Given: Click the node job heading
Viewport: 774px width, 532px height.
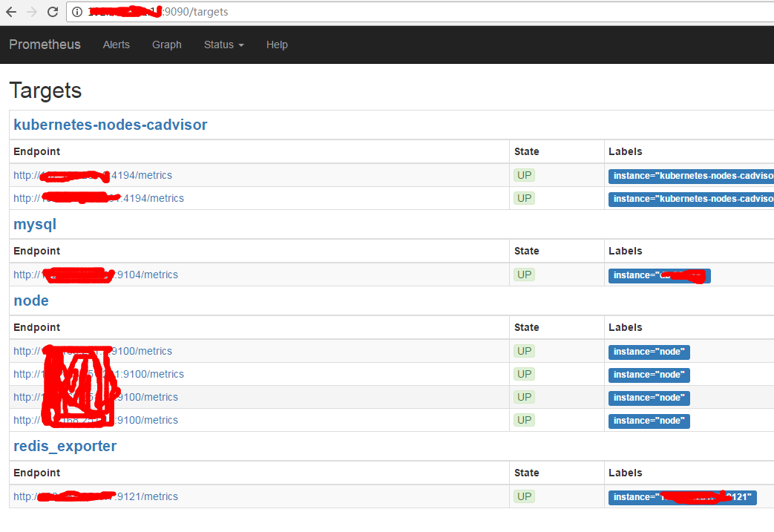Looking at the screenshot, I should tap(31, 301).
